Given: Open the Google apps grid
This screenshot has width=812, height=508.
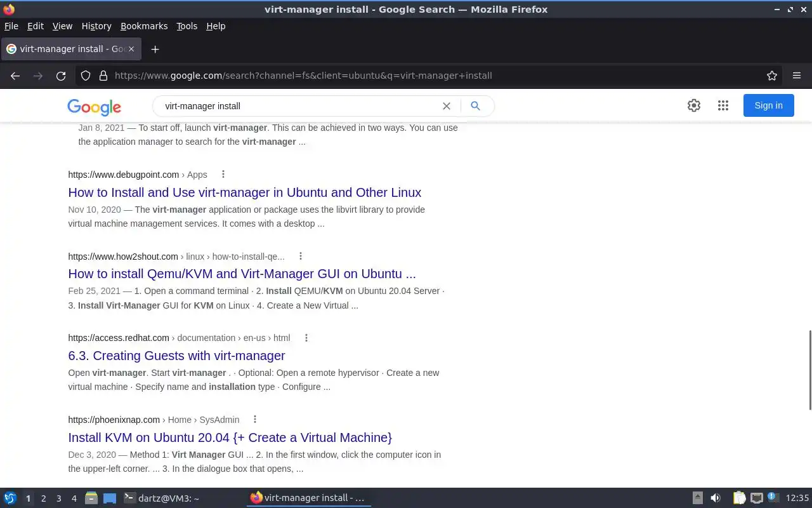Looking at the screenshot, I should [x=723, y=105].
